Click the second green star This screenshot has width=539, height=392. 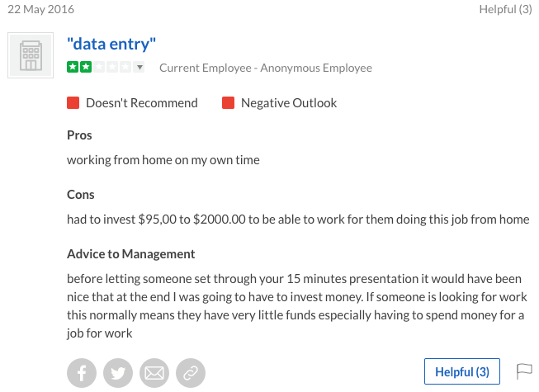pyautogui.click(x=86, y=67)
